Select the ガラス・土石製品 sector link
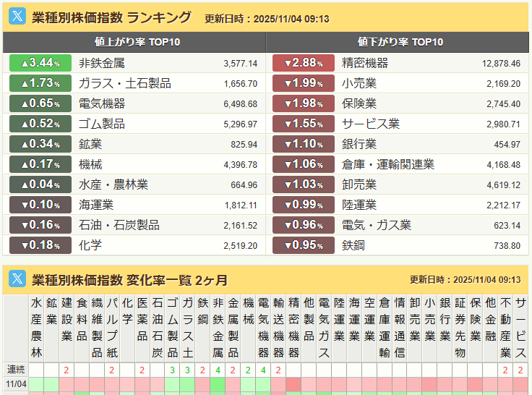The width and height of the screenshot is (532, 395). (125, 83)
